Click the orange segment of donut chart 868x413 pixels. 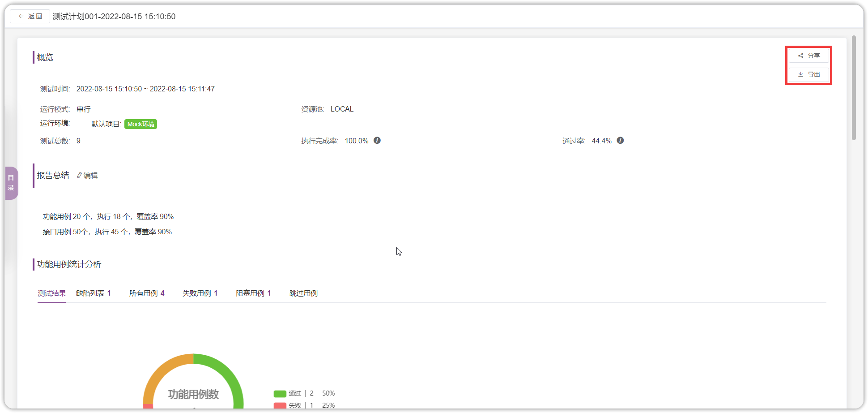161,370
